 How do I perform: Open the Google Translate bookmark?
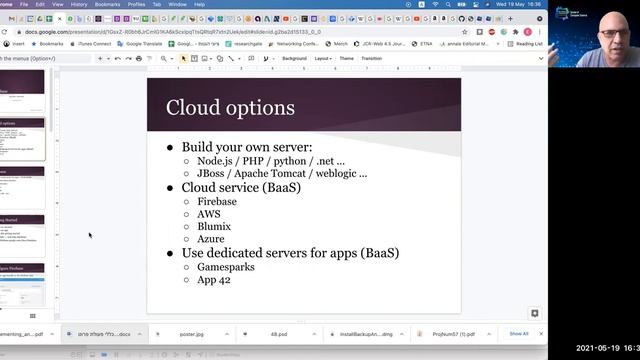point(140,44)
